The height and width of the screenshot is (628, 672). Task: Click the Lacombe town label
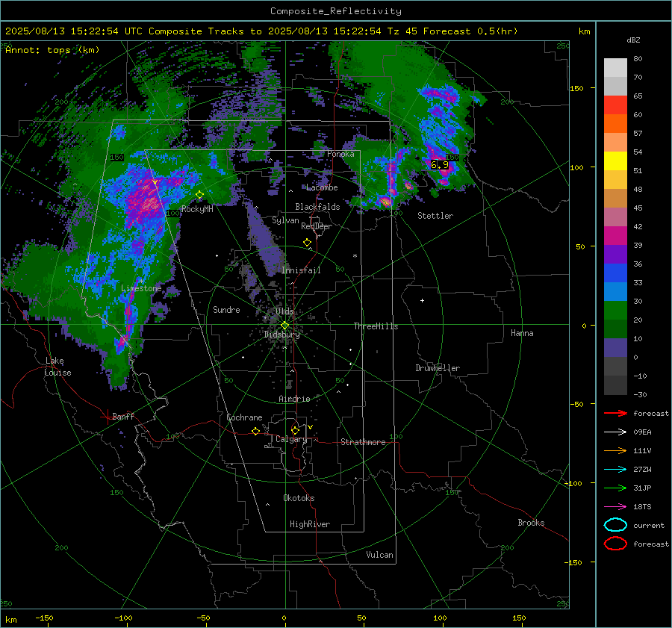point(322,187)
